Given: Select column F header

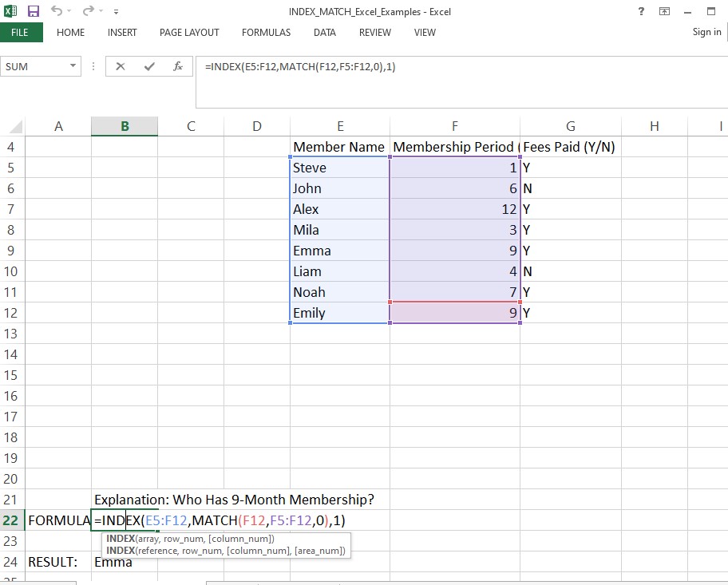Looking at the screenshot, I should [x=454, y=126].
